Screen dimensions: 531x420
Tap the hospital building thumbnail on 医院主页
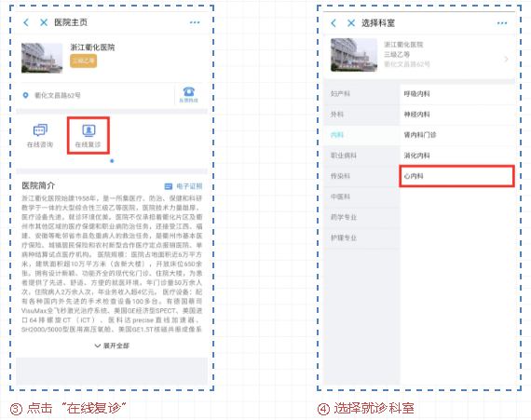tap(42, 58)
